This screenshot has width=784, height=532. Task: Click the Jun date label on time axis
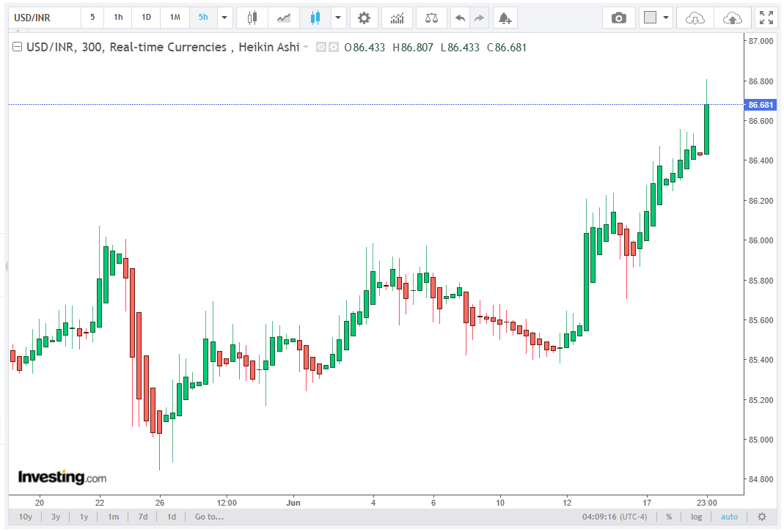point(293,503)
